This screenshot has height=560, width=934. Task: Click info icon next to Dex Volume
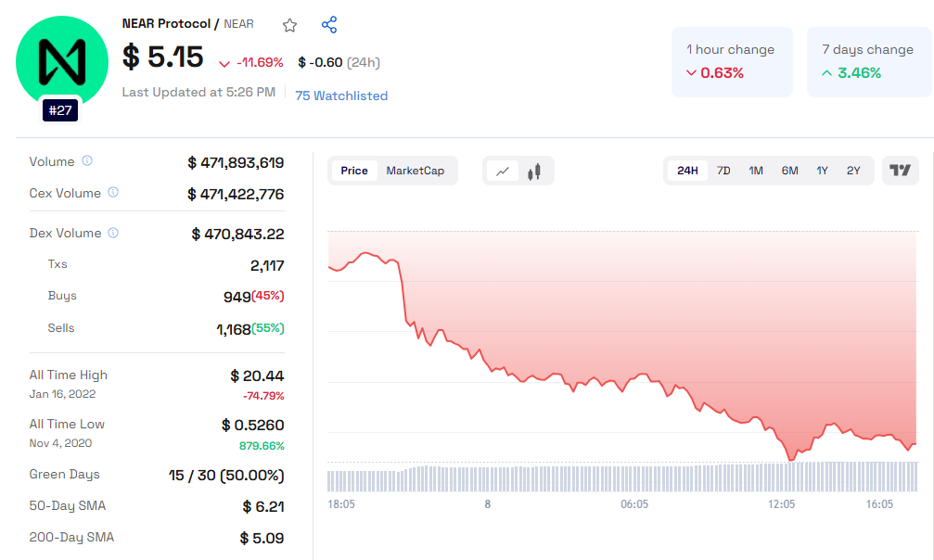[114, 233]
